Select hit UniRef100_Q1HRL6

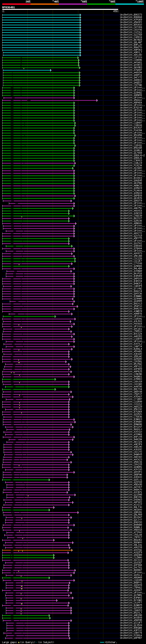tap(131, 151)
